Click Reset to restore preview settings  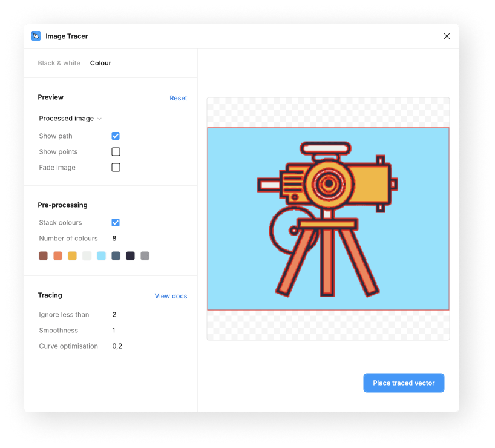(x=179, y=97)
